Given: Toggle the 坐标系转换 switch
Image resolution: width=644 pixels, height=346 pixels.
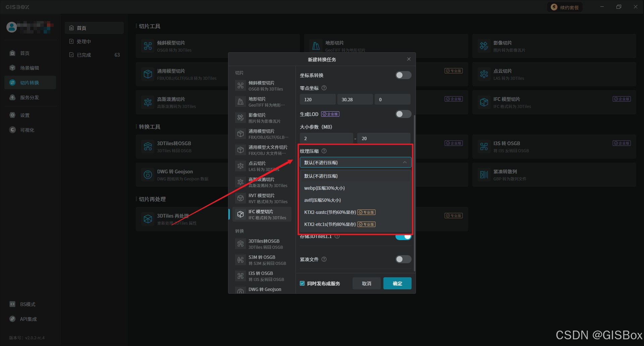Looking at the screenshot, I should pyautogui.click(x=403, y=75).
